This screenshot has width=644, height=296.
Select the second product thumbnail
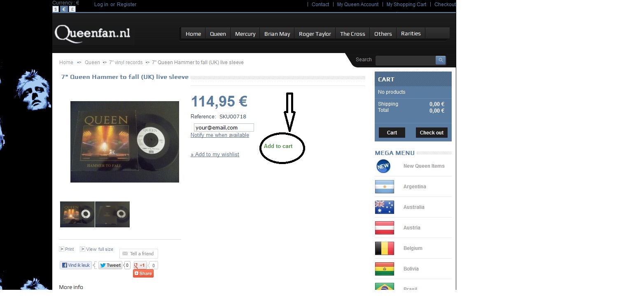click(x=112, y=214)
